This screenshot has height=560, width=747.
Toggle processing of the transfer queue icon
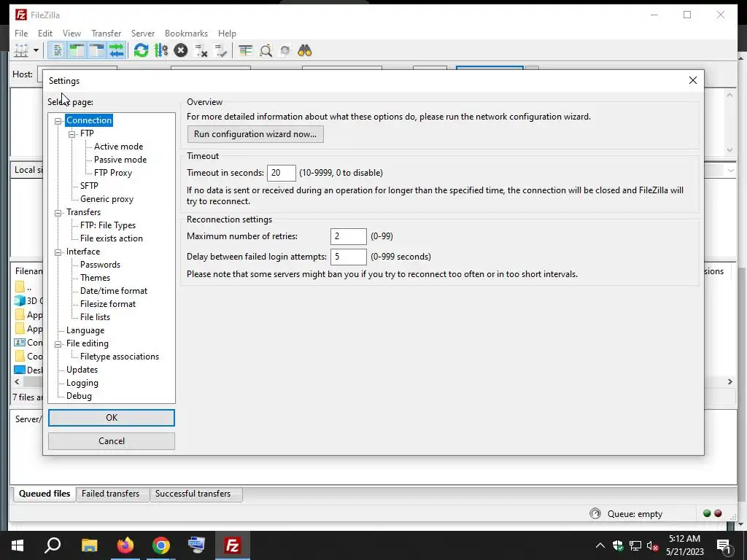[x=161, y=50]
